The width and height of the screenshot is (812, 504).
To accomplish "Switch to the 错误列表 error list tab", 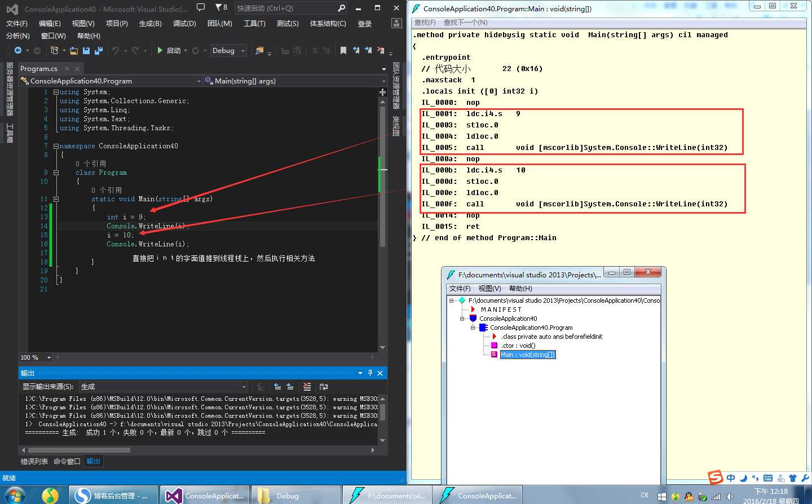I will pos(34,461).
